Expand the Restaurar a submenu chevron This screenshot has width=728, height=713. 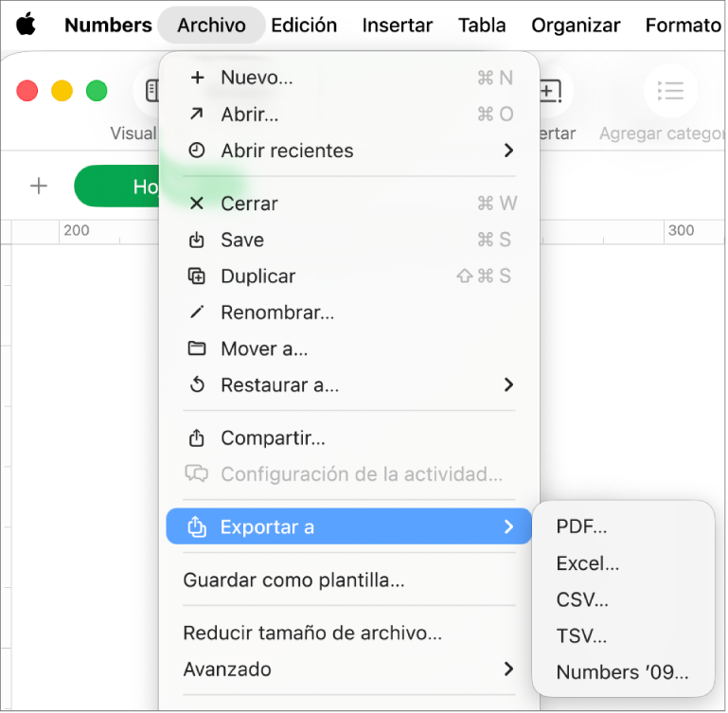(x=509, y=384)
